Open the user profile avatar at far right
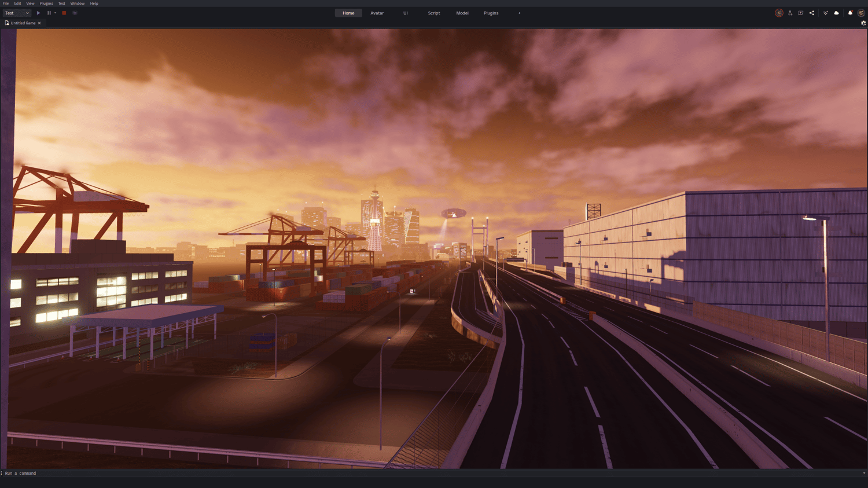This screenshot has height=488, width=868. [861, 13]
